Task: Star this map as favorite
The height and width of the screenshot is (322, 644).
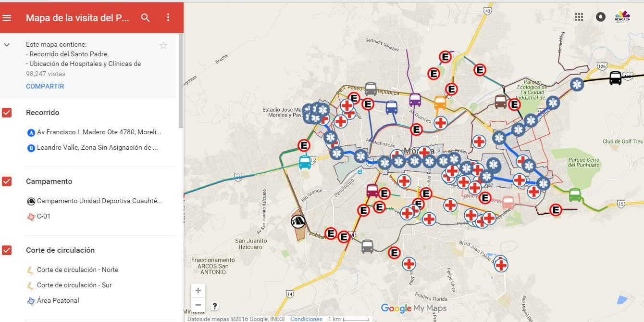Action: (163, 46)
